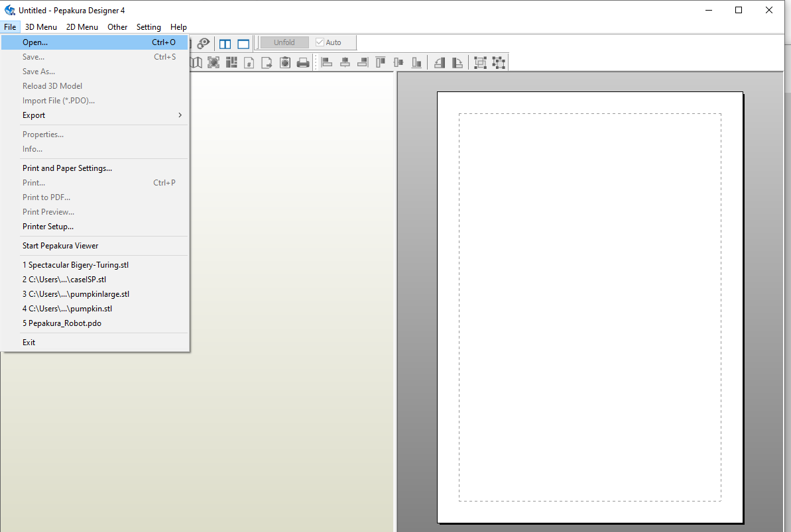The height and width of the screenshot is (532, 791).
Task: Switch to single-pane window layout
Action: pos(243,44)
